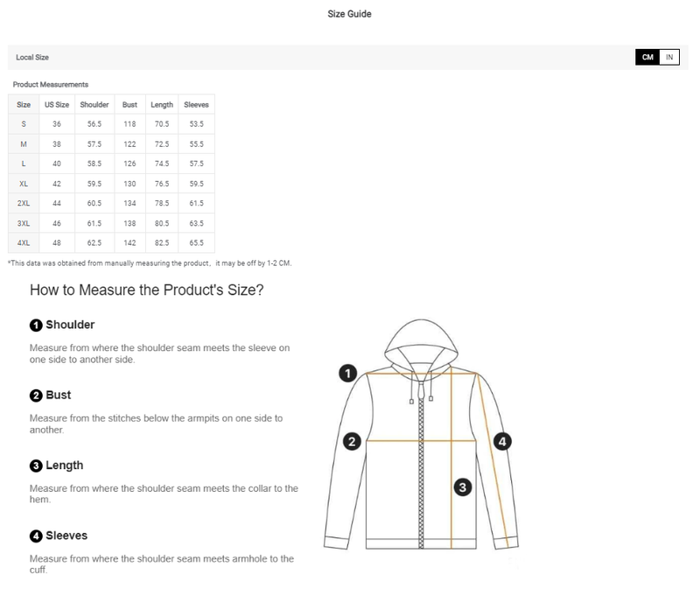The height and width of the screenshot is (595, 700).
Task: Click the Size column header
Action: coord(24,104)
